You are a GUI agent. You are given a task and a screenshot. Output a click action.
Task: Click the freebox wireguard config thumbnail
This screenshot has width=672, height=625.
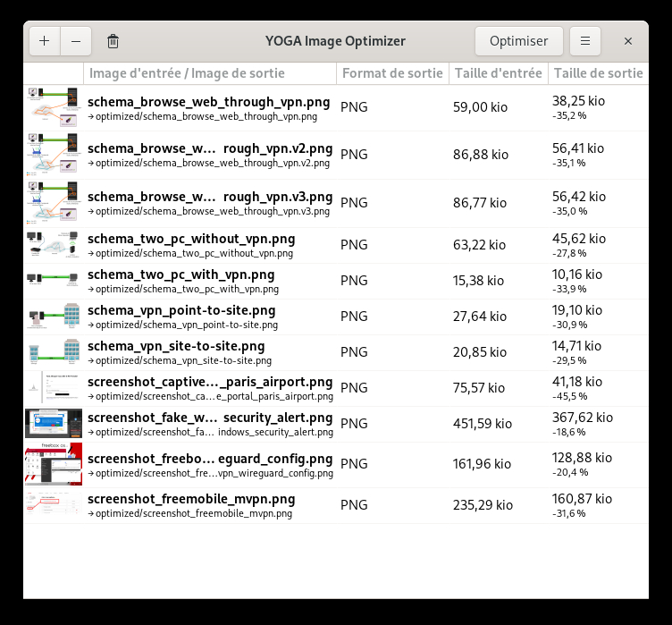pos(55,465)
